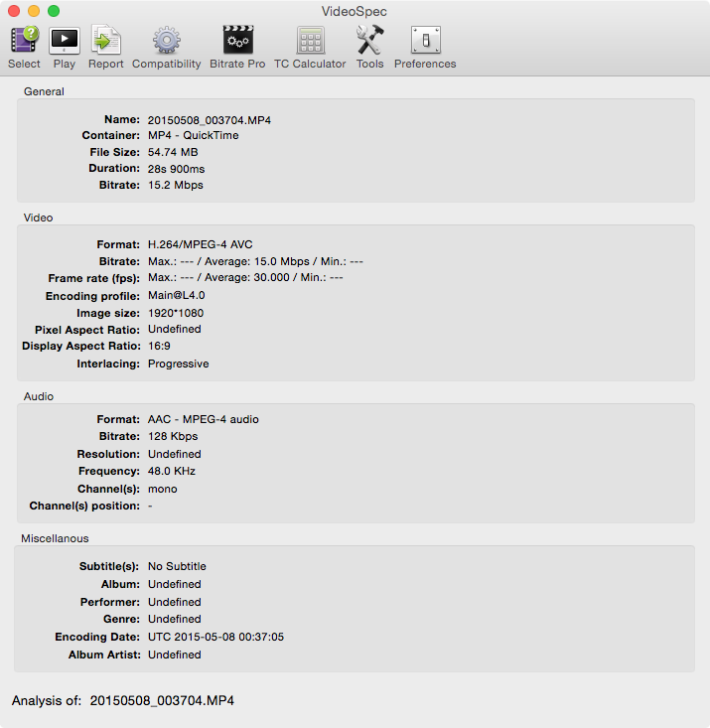This screenshot has height=728, width=710.
Task: Open the Compatibility gear icon
Action: 166,41
